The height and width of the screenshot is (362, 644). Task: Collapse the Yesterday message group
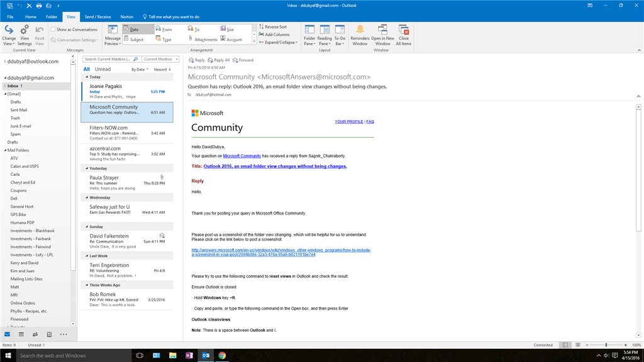click(x=87, y=168)
